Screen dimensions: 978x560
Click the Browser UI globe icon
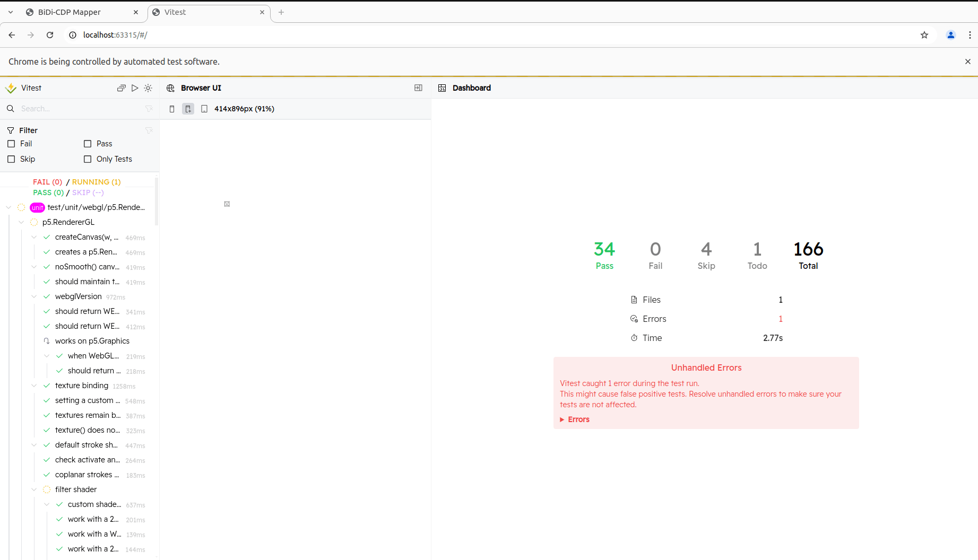point(170,88)
